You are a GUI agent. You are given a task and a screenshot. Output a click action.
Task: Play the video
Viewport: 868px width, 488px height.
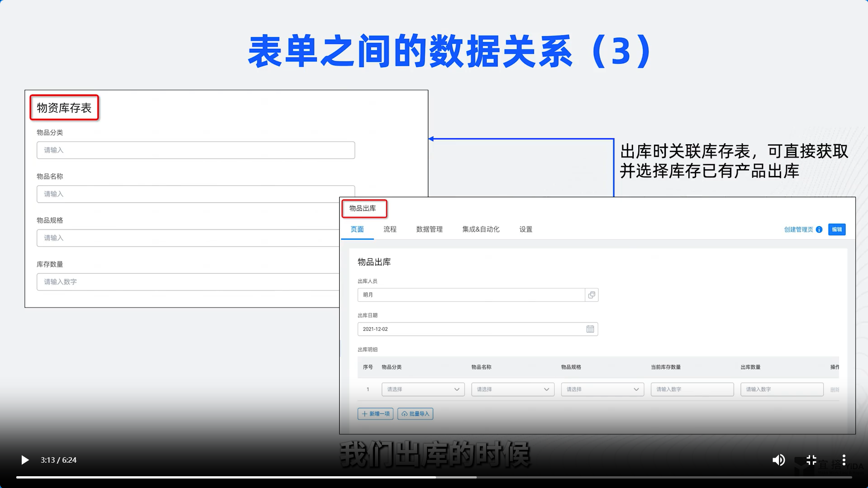[x=25, y=460]
